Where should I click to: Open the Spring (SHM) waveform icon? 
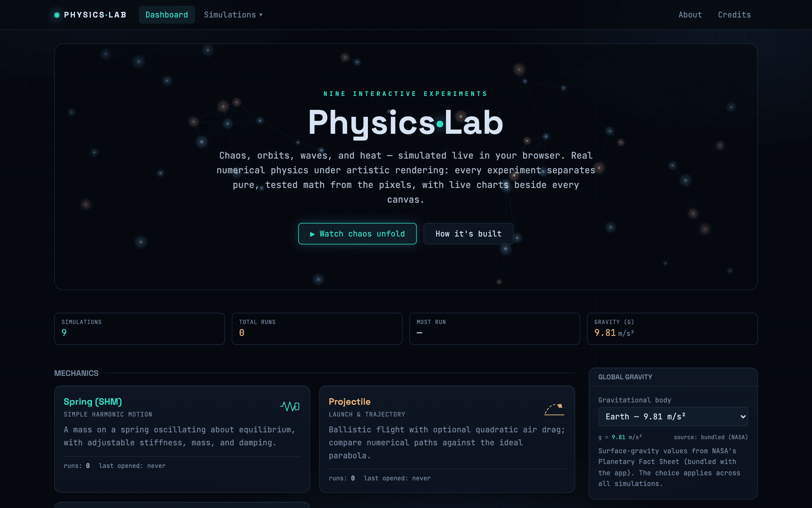pos(290,406)
